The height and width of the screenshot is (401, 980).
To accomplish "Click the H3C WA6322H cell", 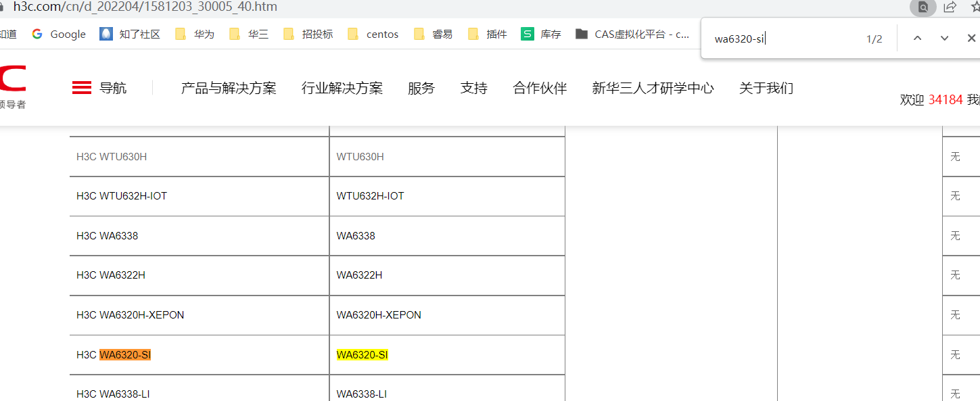I will pos(200,275).
